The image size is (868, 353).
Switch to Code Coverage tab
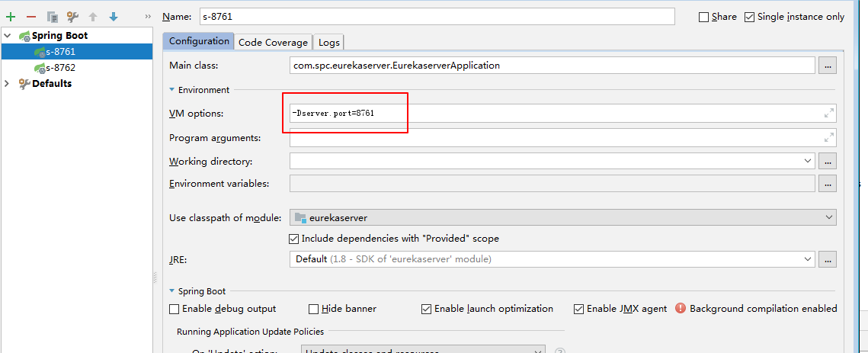[x=273, y=42]
